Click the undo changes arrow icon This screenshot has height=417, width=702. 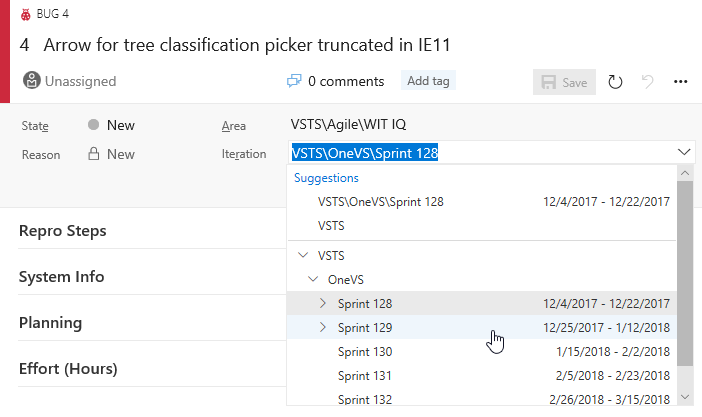(647, 82)
